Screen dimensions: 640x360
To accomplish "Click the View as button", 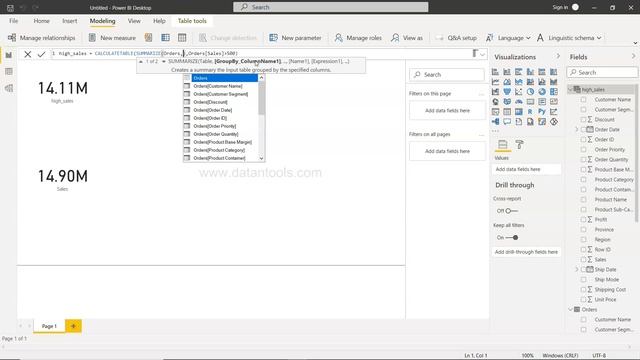I will pos(407,38).
